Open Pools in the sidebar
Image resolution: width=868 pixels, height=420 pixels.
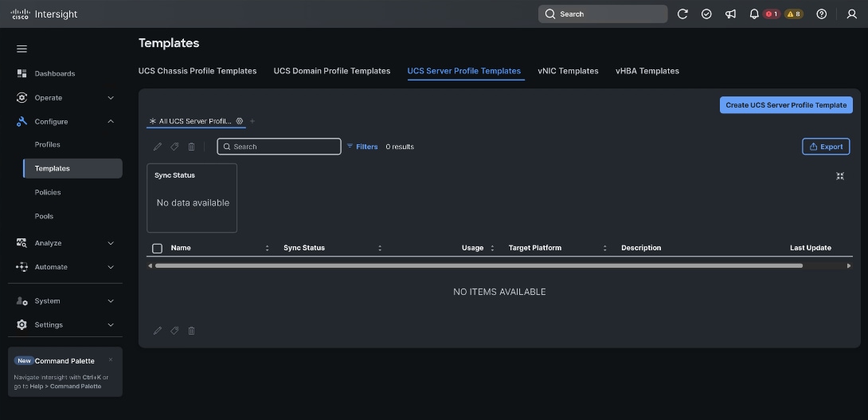[45, 216]
